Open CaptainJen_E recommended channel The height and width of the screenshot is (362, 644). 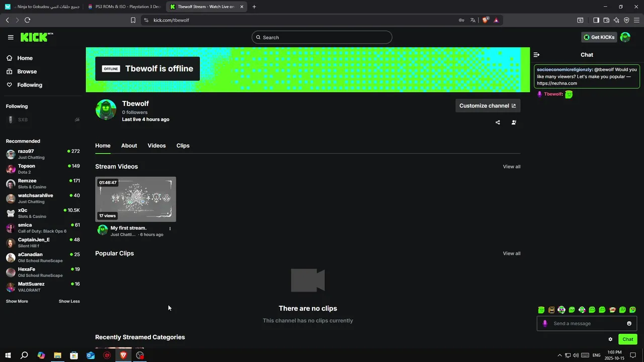tap(43, 242)
